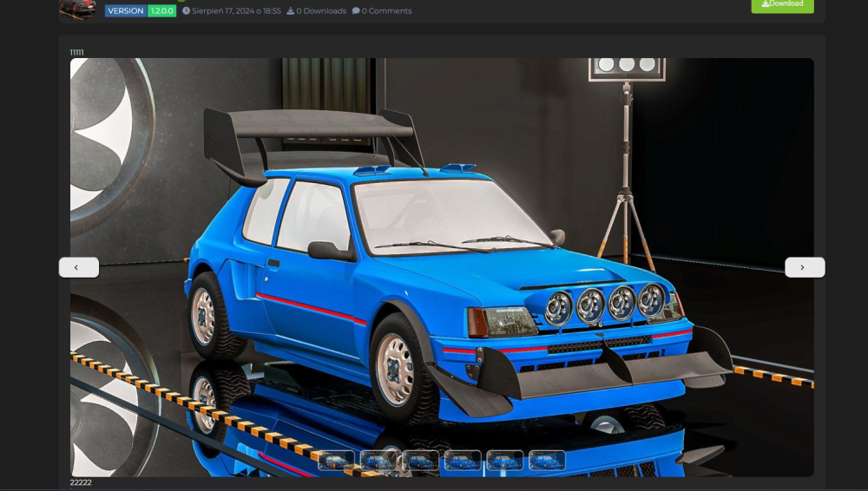Select the first gallery thumbnail
Screen dimensions: 868x491
coord(336,461)
